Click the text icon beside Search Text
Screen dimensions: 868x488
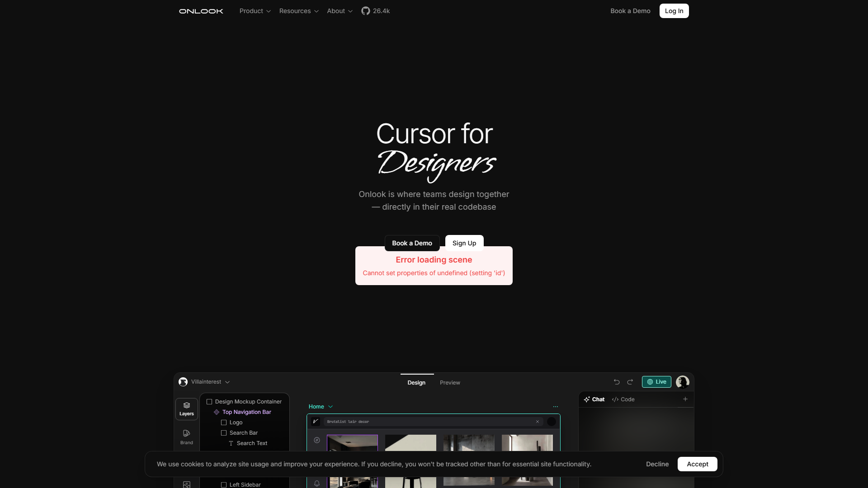pos(231,443)
